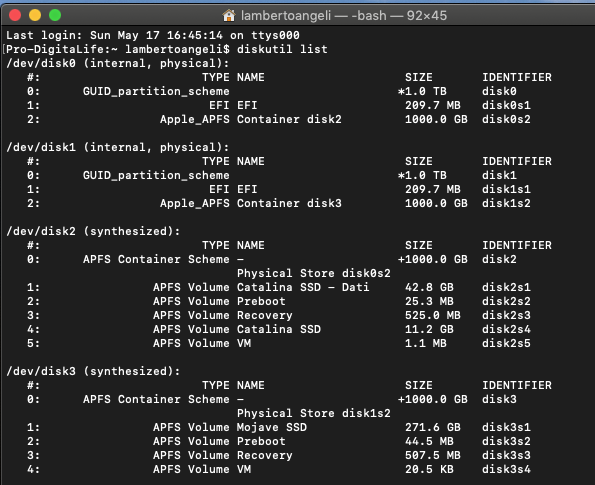Click the 'Pro-DigitaLife:~ lambertoangeli$' prompt
Image resolution: width=595 pixels, height=485 pixels.
[x=118, y=49]
